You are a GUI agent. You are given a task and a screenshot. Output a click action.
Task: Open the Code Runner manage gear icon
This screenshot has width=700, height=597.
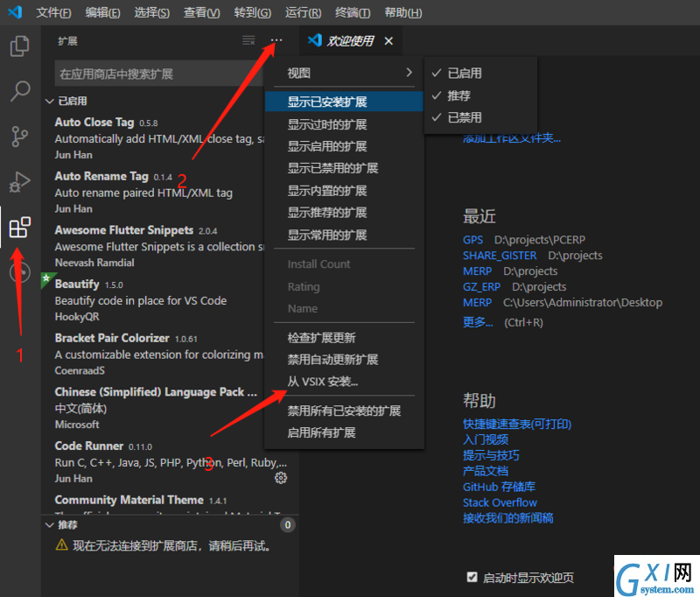[281, 478]
